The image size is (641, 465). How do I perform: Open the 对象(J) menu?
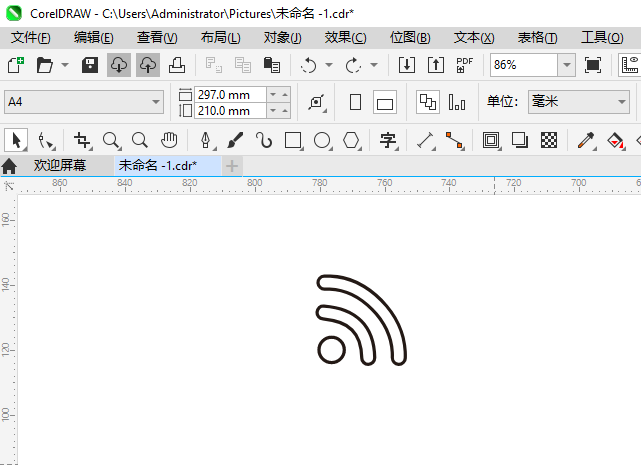(x=282, y=38)
